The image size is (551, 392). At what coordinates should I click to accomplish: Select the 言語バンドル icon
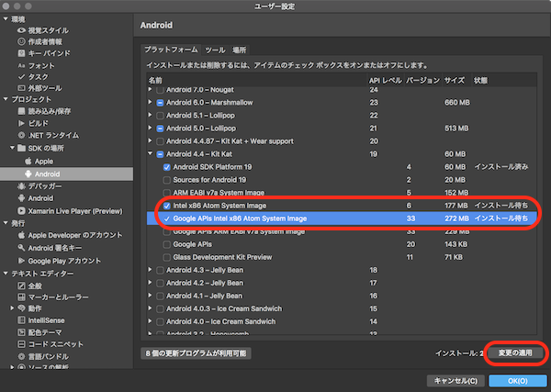pos(21,356)
